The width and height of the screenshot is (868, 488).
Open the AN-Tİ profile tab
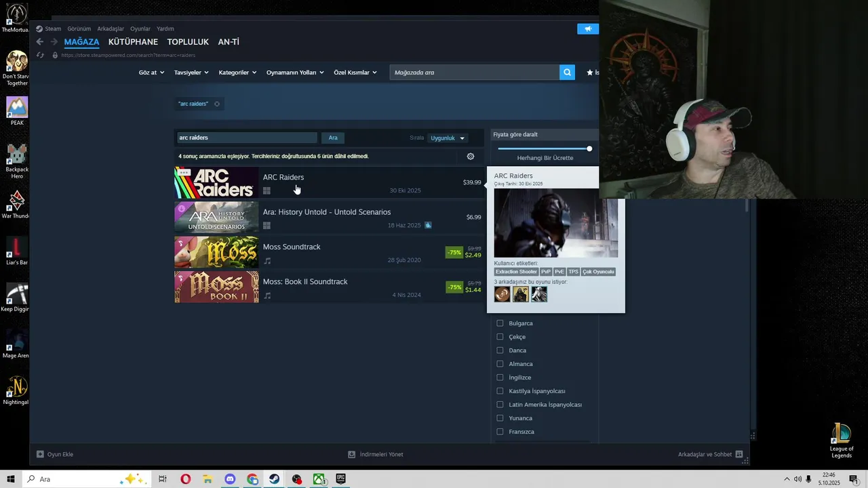pos(229,42)
